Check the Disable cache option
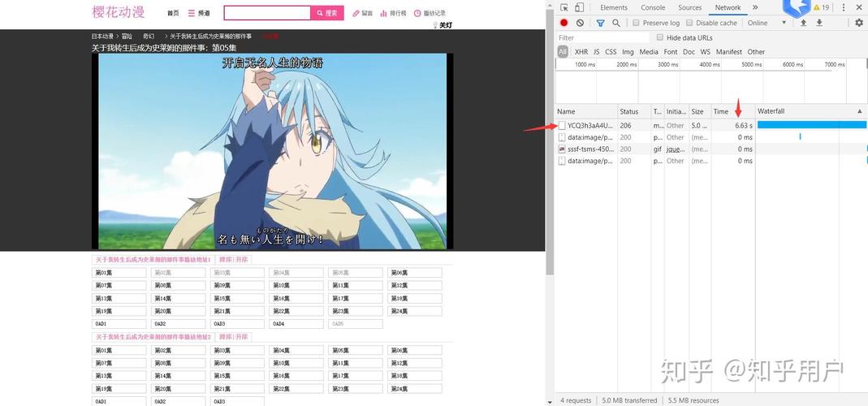The height and width of the screenshot is (406, 868). coord(689,23)
